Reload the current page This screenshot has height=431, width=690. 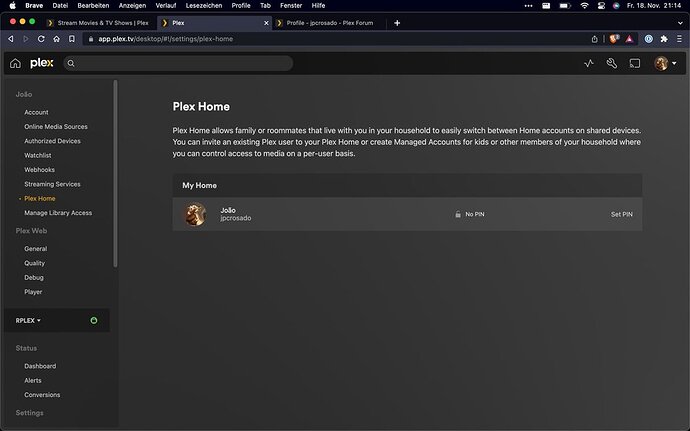pos(41,39)
